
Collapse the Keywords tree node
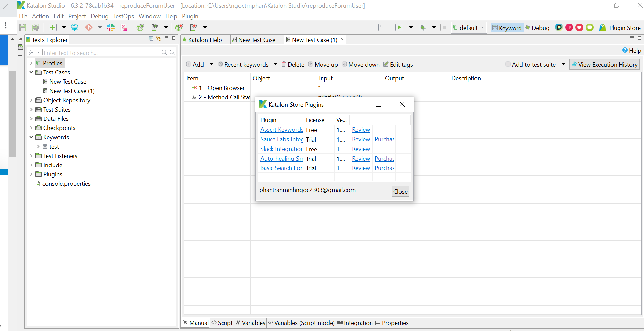point(31,137)
